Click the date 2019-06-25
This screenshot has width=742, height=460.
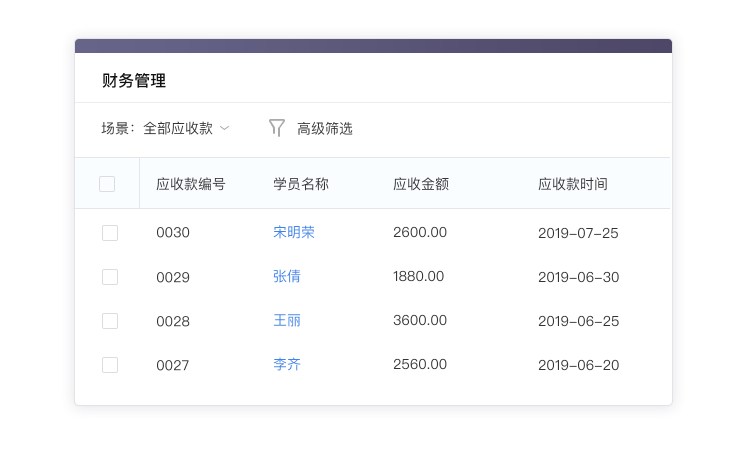coord(578,321)
